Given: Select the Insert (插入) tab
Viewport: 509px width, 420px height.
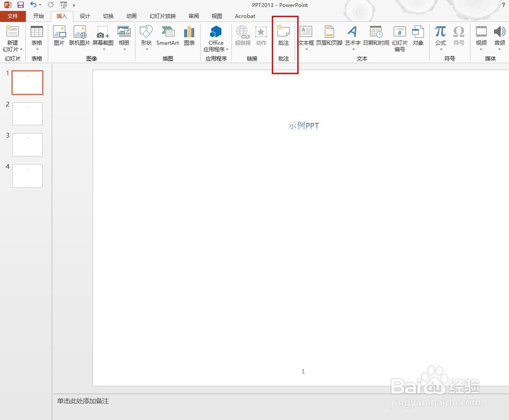Looking at the screenshot, I should click(x=62, y=16).
